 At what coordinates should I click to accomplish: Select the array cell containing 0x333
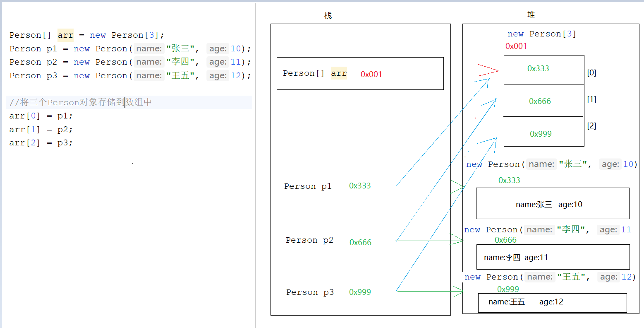pyautogui.click(x=543, y=69)
